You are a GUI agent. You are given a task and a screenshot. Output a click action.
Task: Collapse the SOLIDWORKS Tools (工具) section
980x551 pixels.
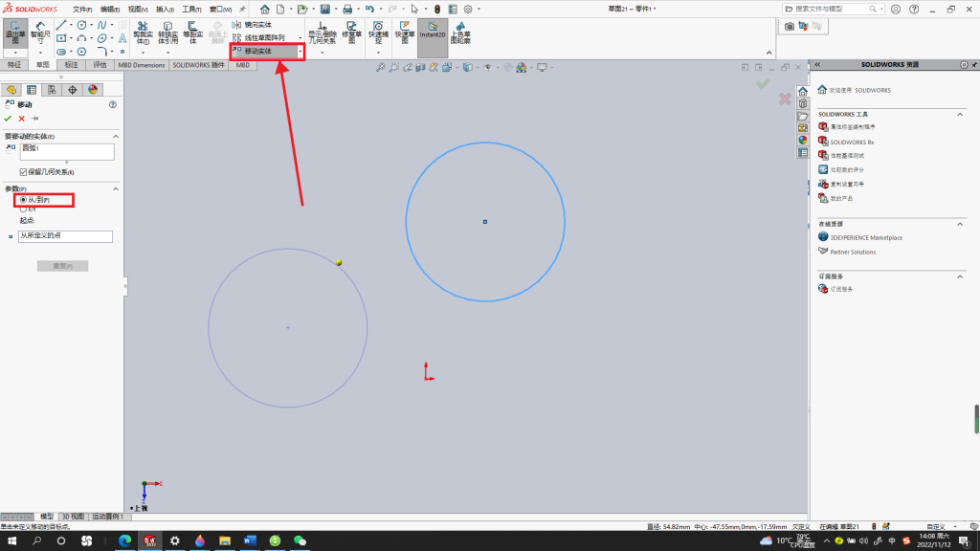click(x=960, y=115)
